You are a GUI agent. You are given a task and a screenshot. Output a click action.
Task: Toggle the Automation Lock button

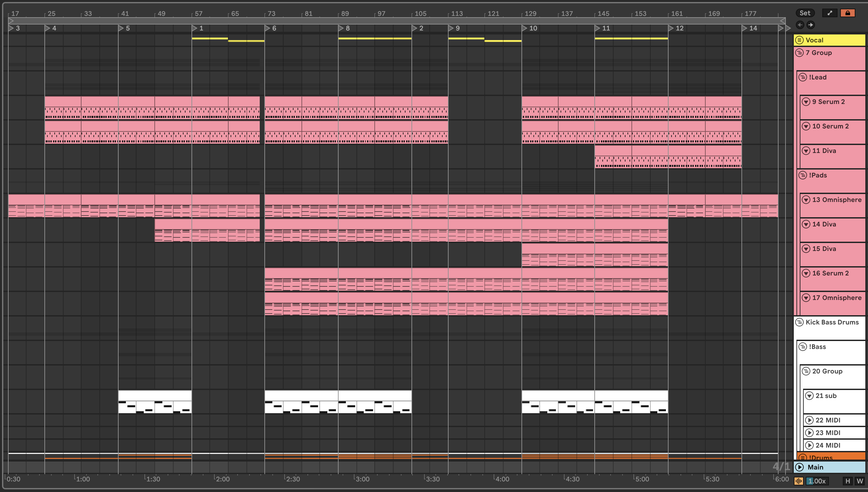[x=847, y=13]
